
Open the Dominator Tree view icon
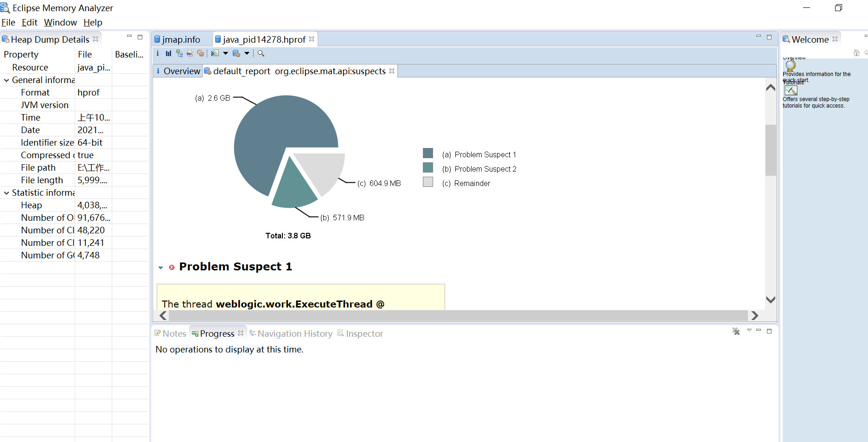click(179, 53)
